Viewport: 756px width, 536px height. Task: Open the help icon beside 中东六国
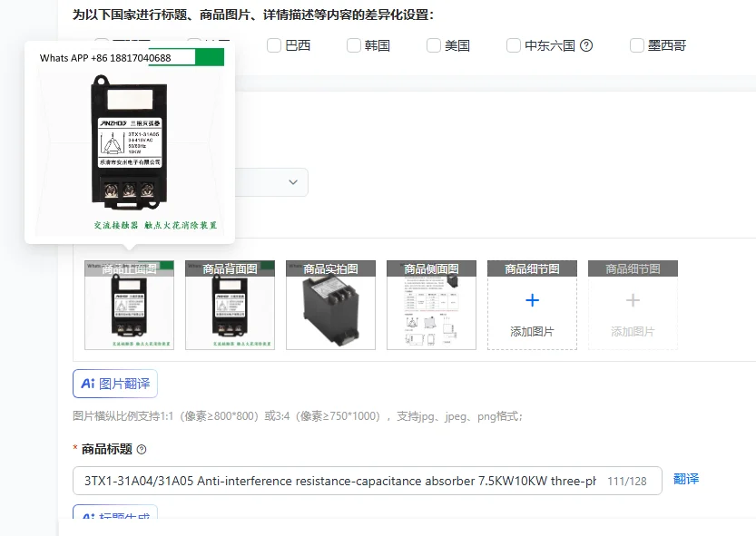coord(586,45)
